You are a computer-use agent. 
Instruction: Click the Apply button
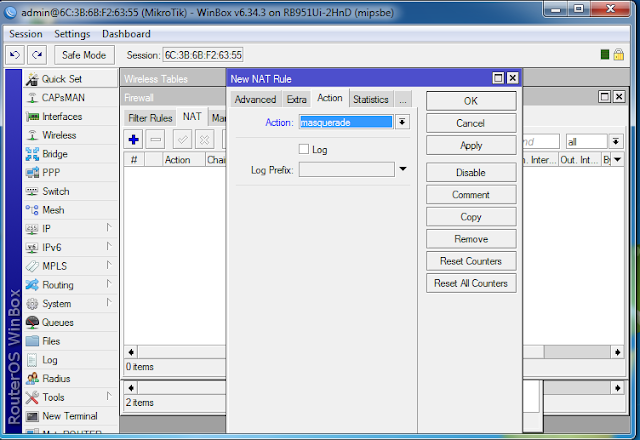[471, 145]
